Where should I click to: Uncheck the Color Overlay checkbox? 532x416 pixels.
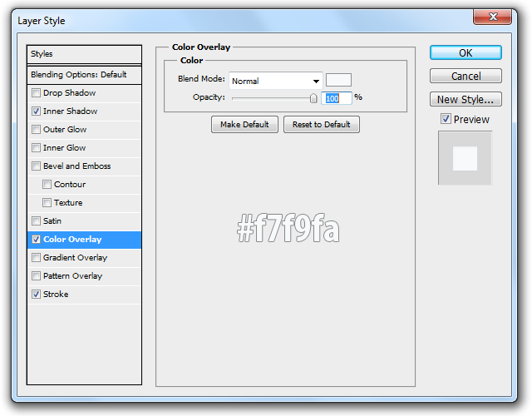(36, 240)
